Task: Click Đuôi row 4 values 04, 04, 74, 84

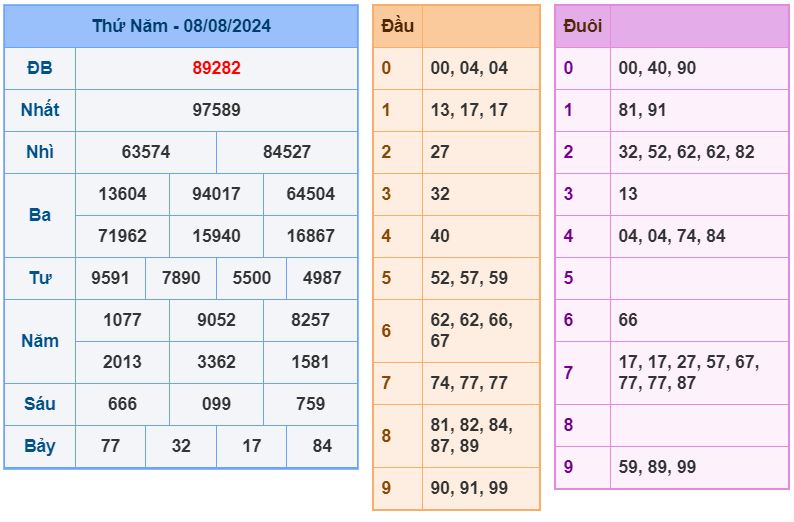Action: tap(671, 236)
